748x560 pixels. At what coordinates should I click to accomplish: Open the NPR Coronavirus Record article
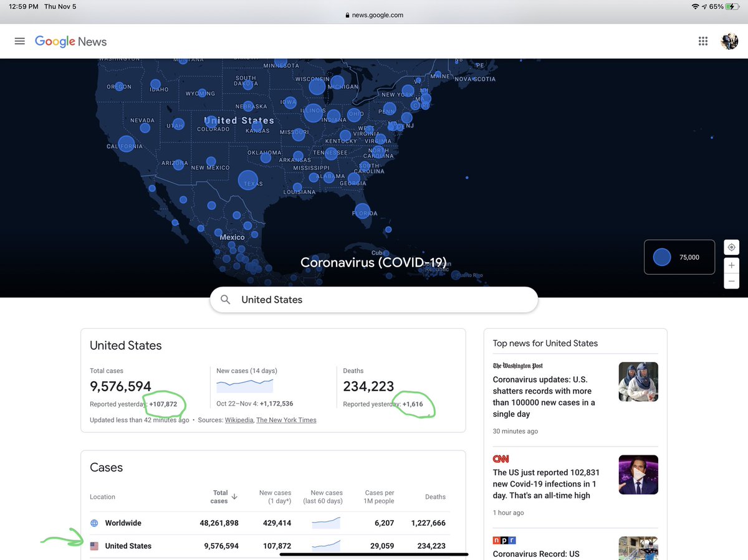click(x=536, y=554)
